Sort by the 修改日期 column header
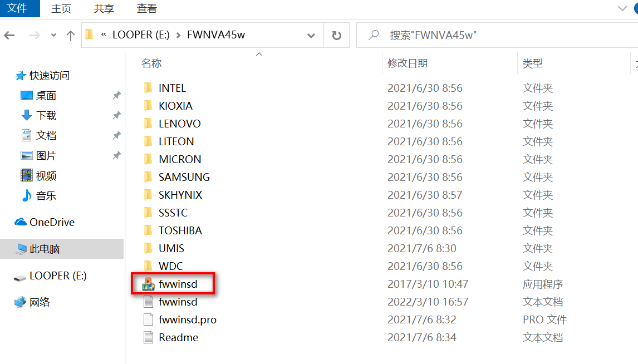 point(408,63)
